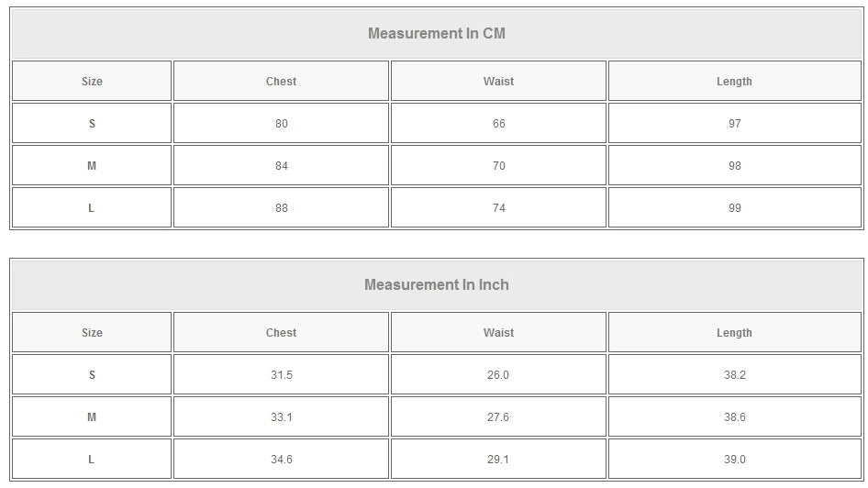Click the Length header in the Inch table
Image resolution: width=868 pixels, height=488 pixels.
[734, 333]
